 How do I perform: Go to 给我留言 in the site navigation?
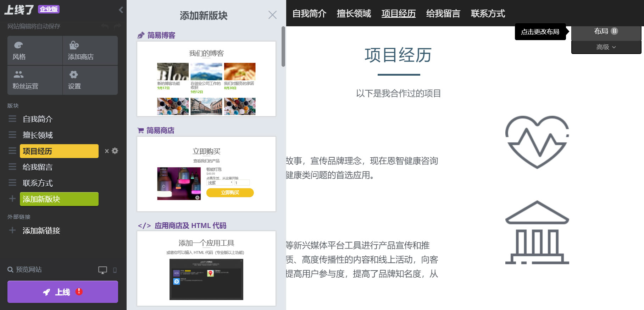[443, 13]
